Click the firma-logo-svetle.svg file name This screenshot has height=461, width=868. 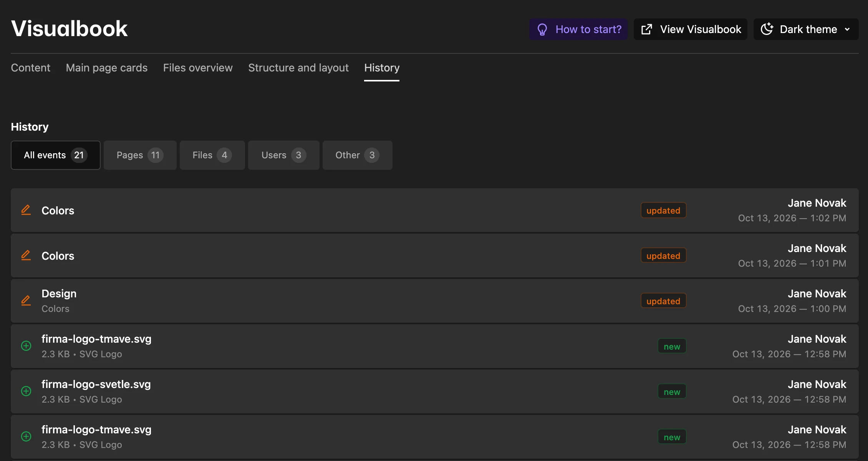click(x=96, y=384)
